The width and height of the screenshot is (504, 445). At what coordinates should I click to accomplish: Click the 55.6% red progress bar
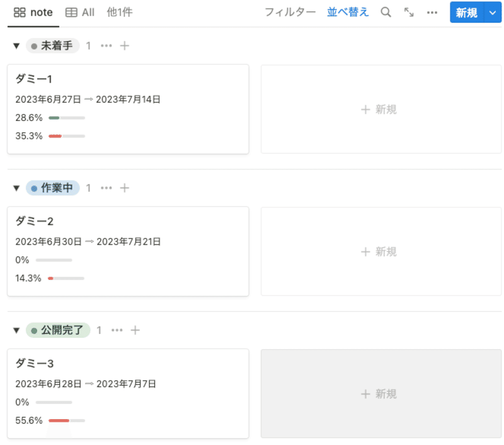tap(67, 420)
